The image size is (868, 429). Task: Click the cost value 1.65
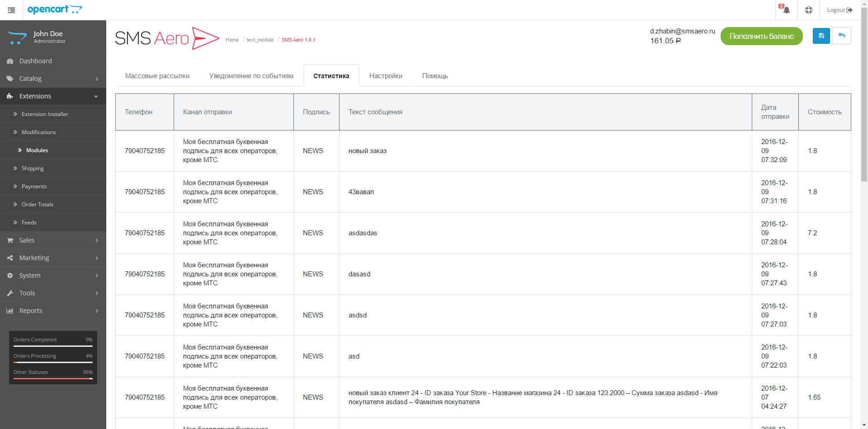coord(814,397)
